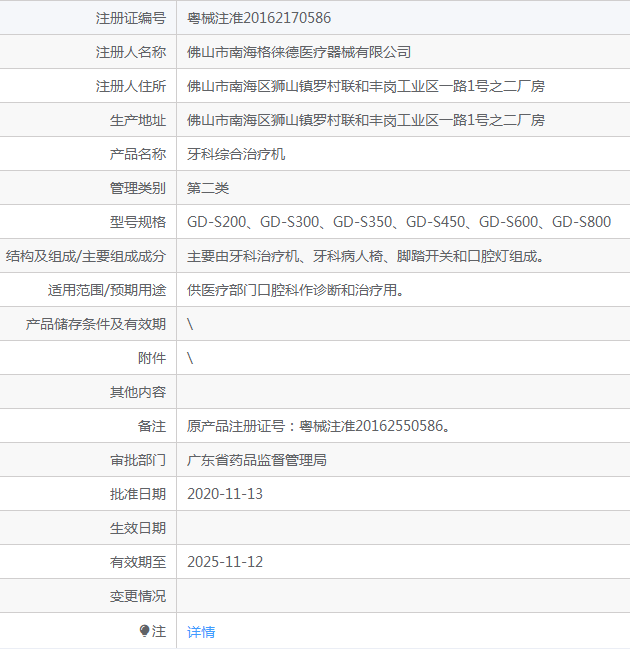Click the 变更情况 label
Screen dimensions: 630x649
click(138, 596)
